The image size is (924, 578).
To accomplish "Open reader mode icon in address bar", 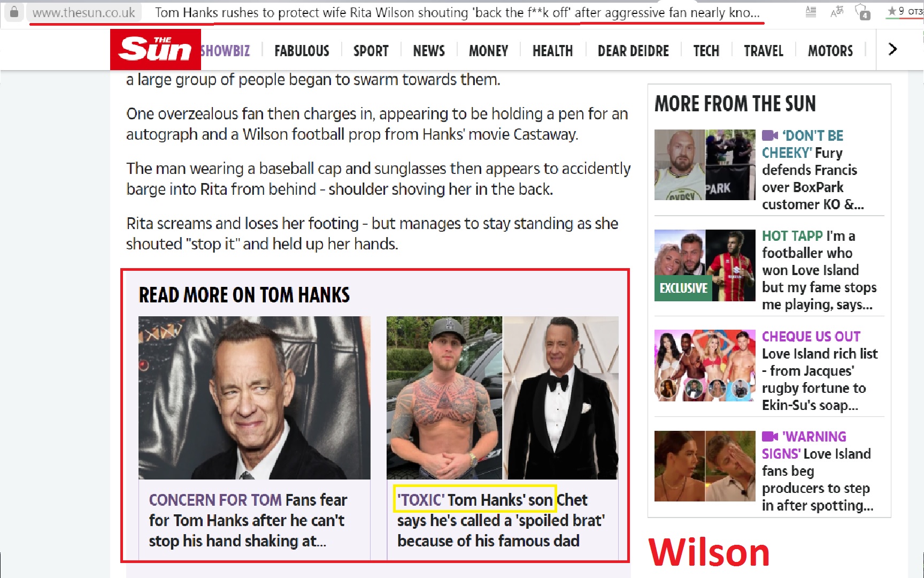I will click(811, 11).
